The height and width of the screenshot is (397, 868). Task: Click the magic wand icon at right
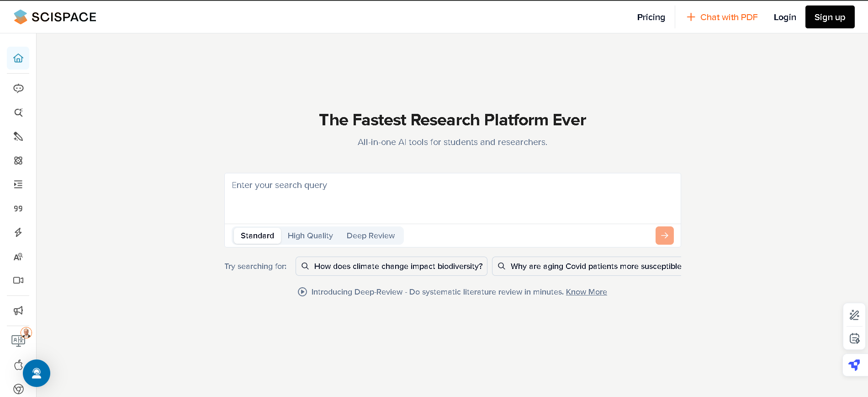pyautogui.click(x=854, y=315)
